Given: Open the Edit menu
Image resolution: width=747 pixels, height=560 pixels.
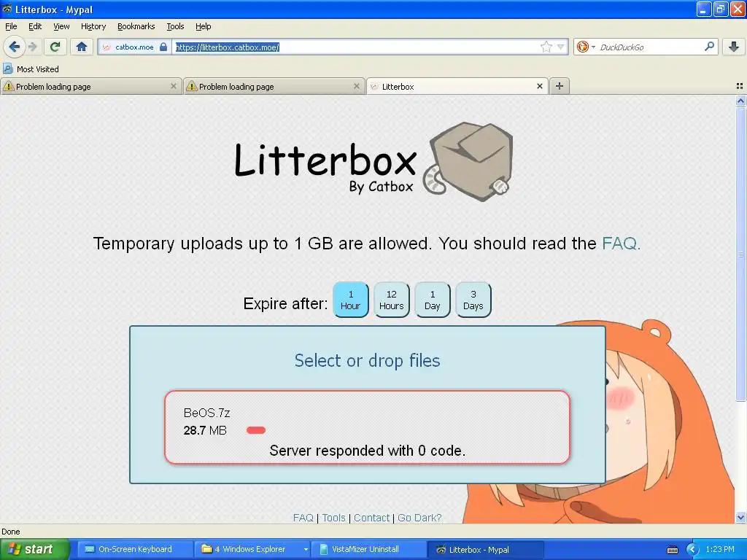Looking at the screenshot, I should coord(35,26).
